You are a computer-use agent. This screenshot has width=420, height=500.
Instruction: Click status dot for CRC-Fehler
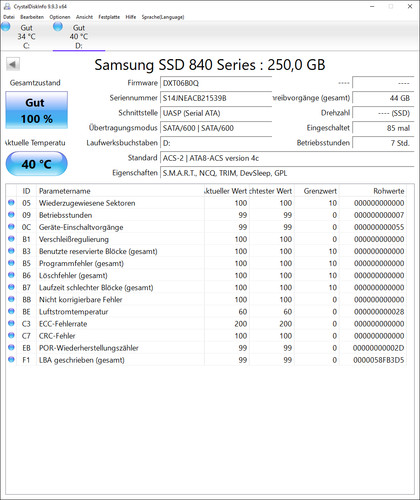tap(11, 335)
